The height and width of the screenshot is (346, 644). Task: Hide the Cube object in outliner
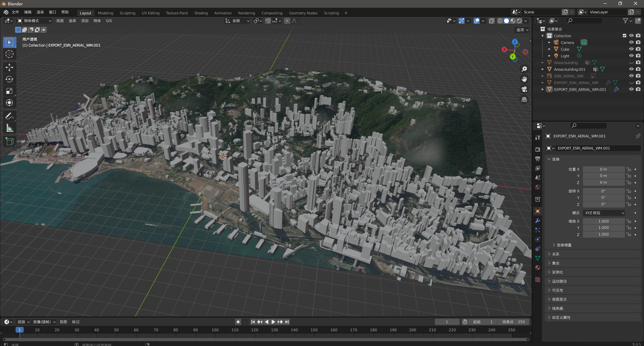click(631, 49)
